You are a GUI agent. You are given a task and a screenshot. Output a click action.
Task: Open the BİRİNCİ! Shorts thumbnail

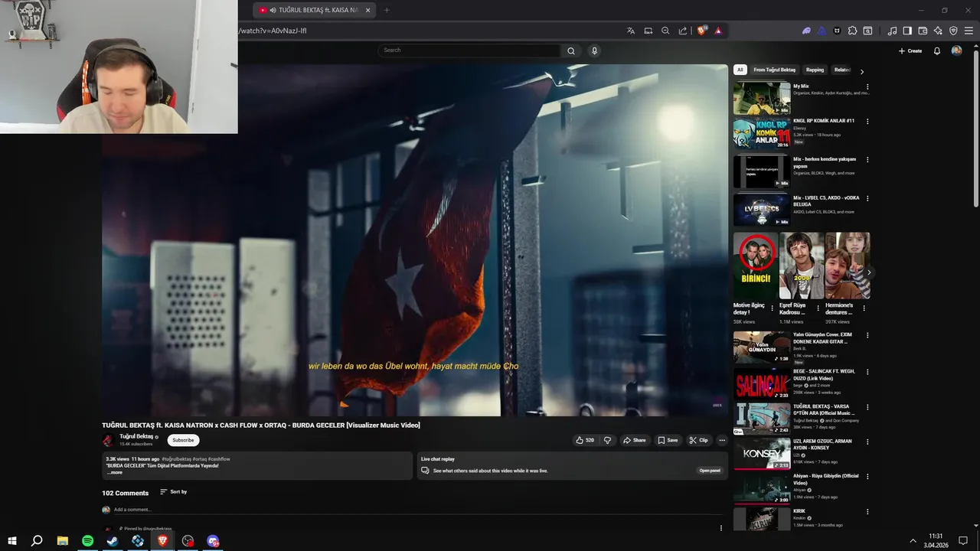[756, 266]
